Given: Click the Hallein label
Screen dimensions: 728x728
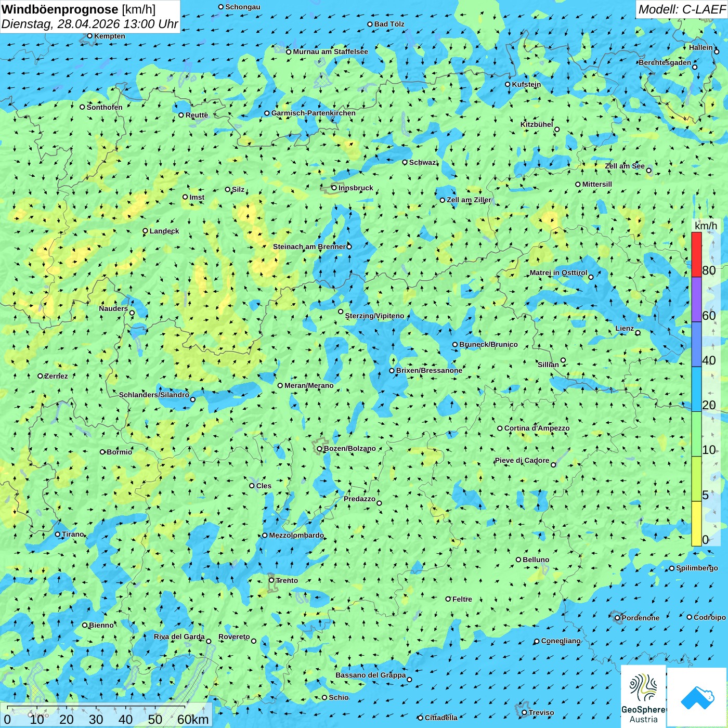Looking at the screenshot, I should tap(701, 47).
